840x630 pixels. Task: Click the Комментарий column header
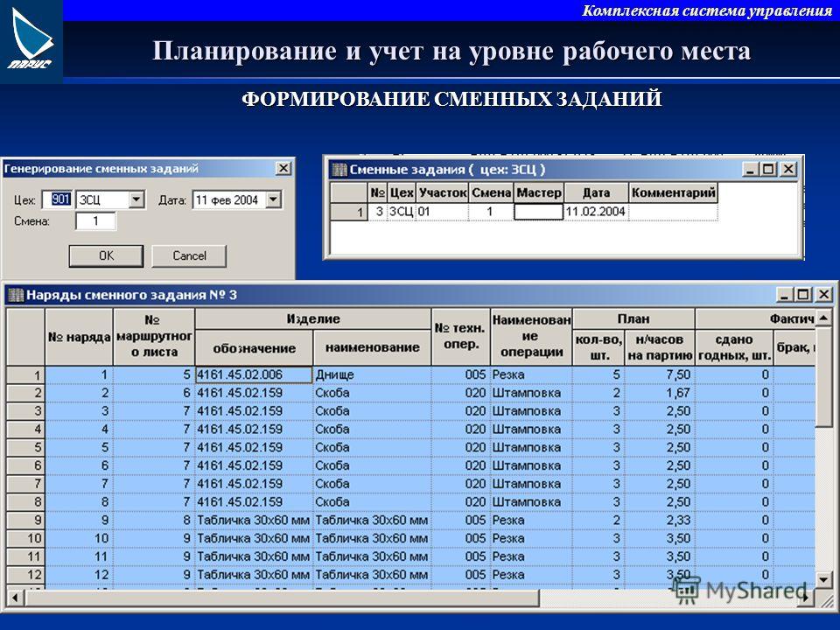coord(674,192)
